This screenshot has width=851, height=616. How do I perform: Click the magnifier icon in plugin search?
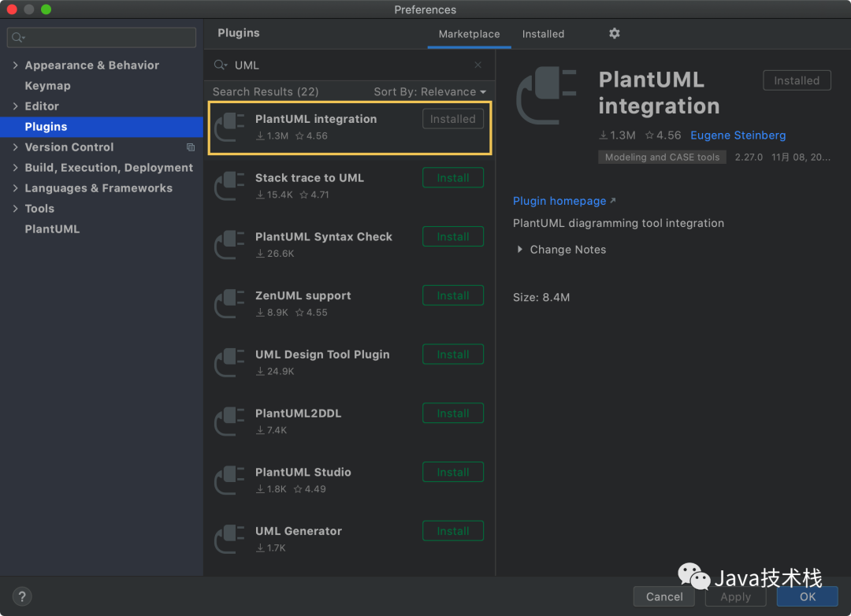pyautogui.click(x=220, y=65)
